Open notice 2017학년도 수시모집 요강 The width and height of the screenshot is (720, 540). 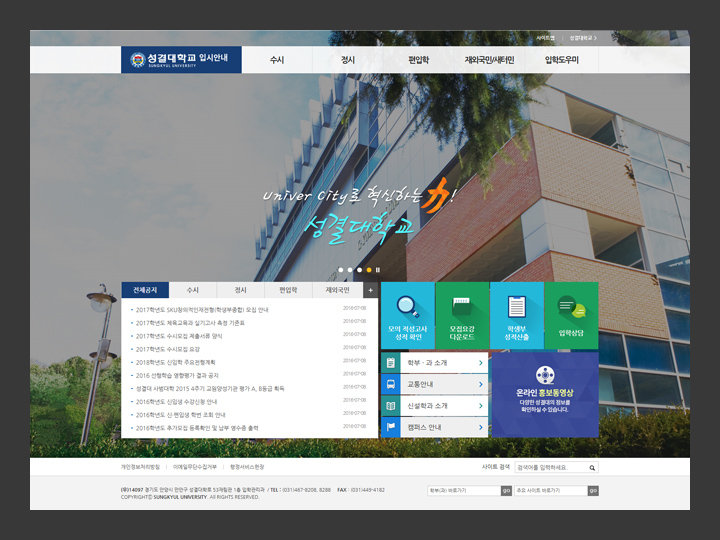168,349
